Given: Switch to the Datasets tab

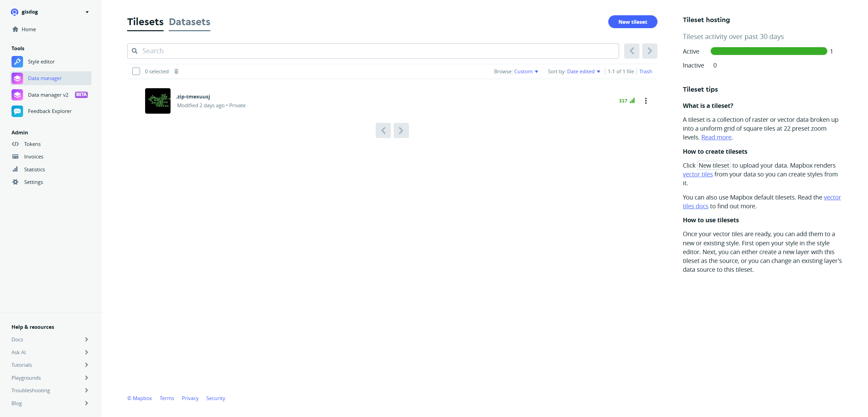Looking at the screenshot, I should [190, 22].
